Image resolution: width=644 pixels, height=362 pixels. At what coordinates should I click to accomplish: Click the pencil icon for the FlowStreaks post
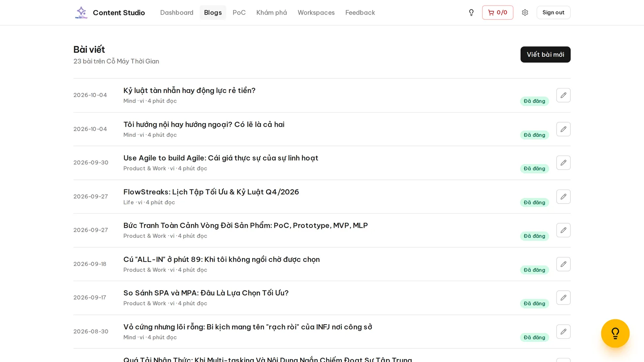[x=563, y=197]
